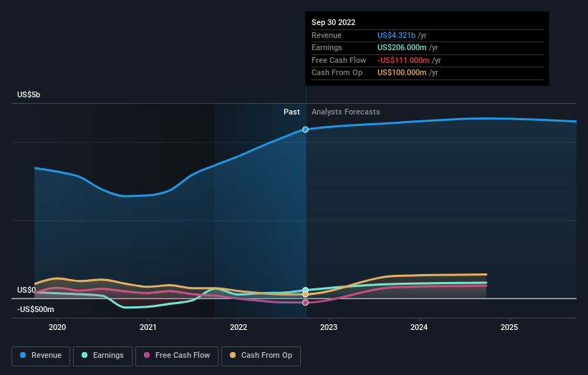Click the Free Cash Flow row label in tooltip

339,60
